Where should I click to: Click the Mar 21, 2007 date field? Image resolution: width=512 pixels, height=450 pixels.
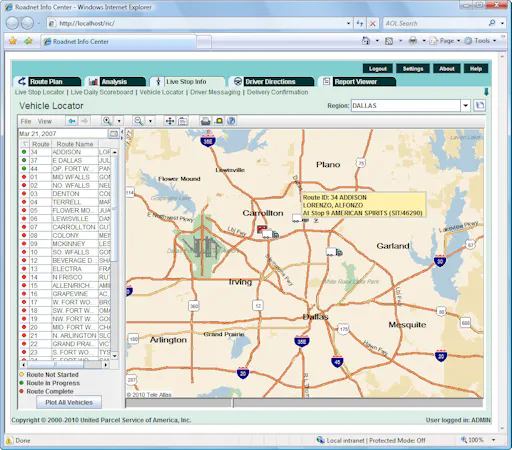coord(63,134)
